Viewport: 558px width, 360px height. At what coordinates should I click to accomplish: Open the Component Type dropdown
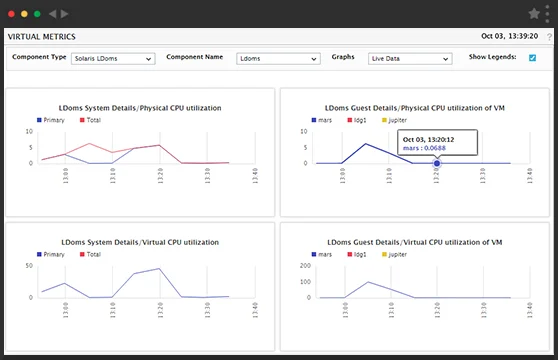pyautogui.click(x=113, y=59)
